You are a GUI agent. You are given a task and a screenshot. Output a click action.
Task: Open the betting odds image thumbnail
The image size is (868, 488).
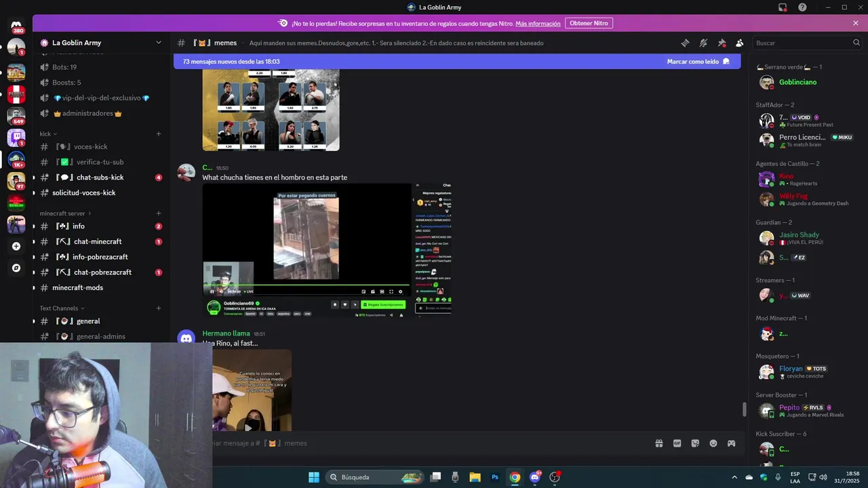click(271, 109)
